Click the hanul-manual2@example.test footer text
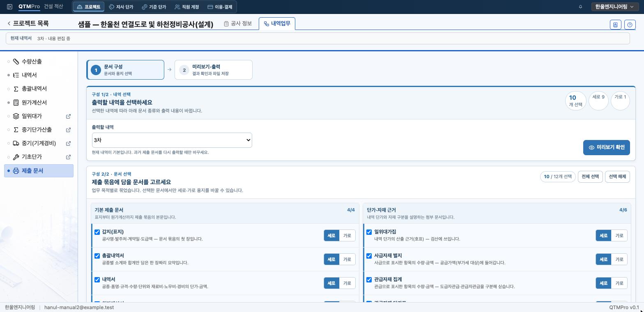The image size is (644, 312). point(79,307)
